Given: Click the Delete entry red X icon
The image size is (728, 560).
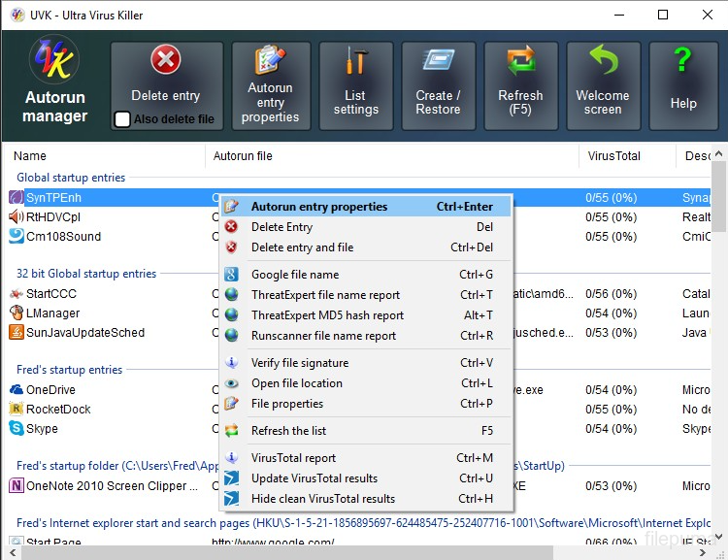Looking at the screenshot, I should [166, 61].
